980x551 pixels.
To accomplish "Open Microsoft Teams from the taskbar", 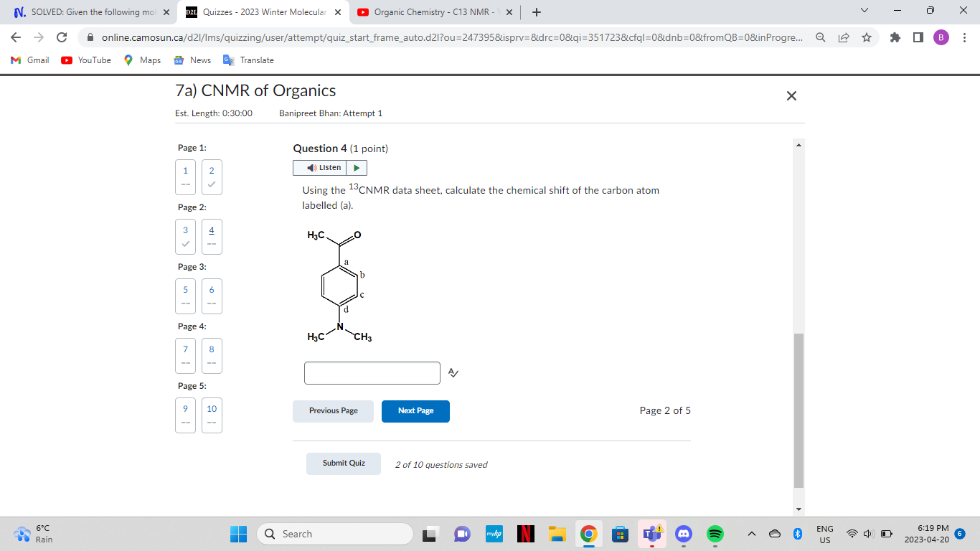I will (x=651, y=534).
